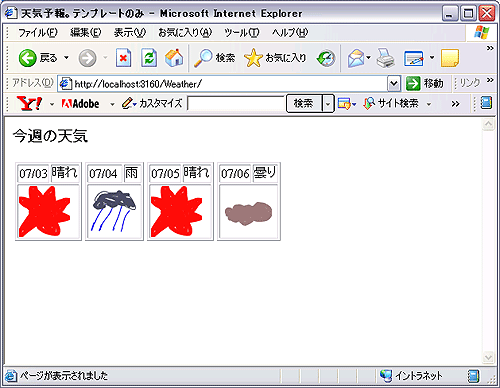
Task: Click the Mail envelope icon
Action: click(x=356, y=58)
